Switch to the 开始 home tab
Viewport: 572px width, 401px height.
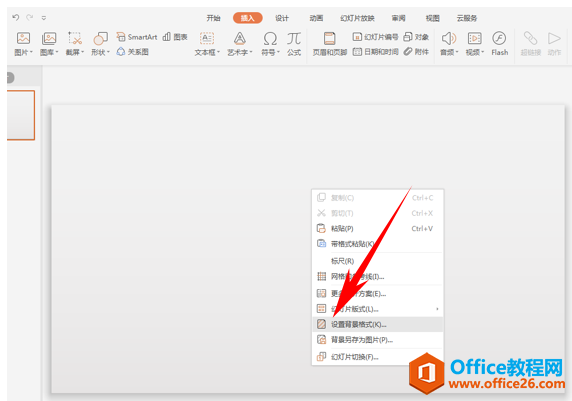[213, 18]
